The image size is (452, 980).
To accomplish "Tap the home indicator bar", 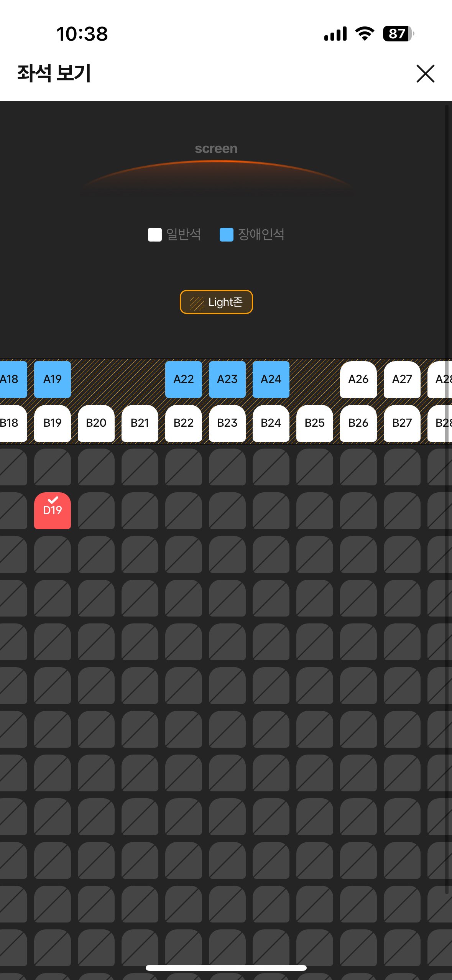I will click(x=226, y=968).
